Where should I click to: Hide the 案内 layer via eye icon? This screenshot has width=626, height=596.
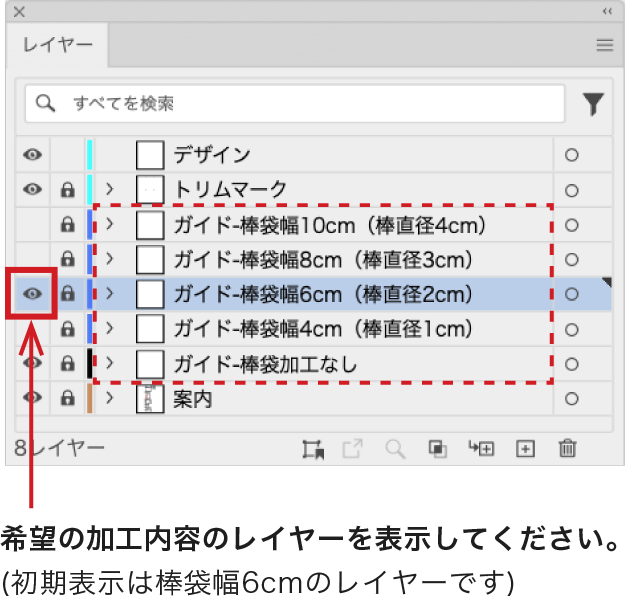pos(32,398)
